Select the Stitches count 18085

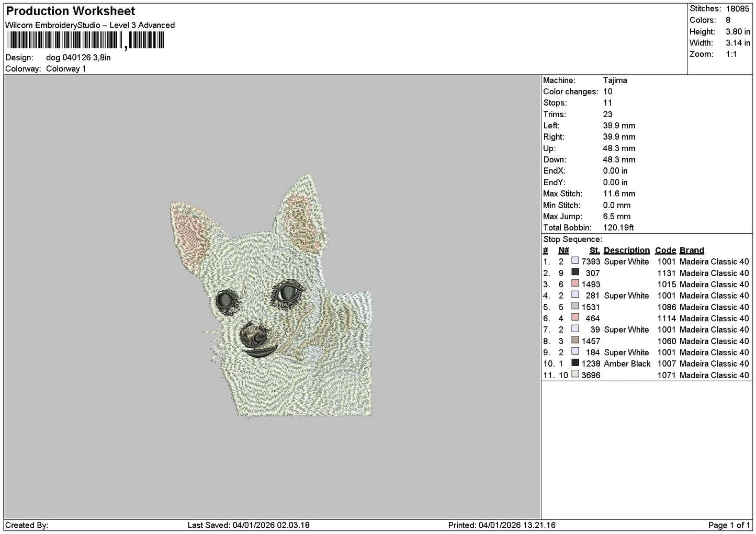pyautogui.click(x=738, y=8)
